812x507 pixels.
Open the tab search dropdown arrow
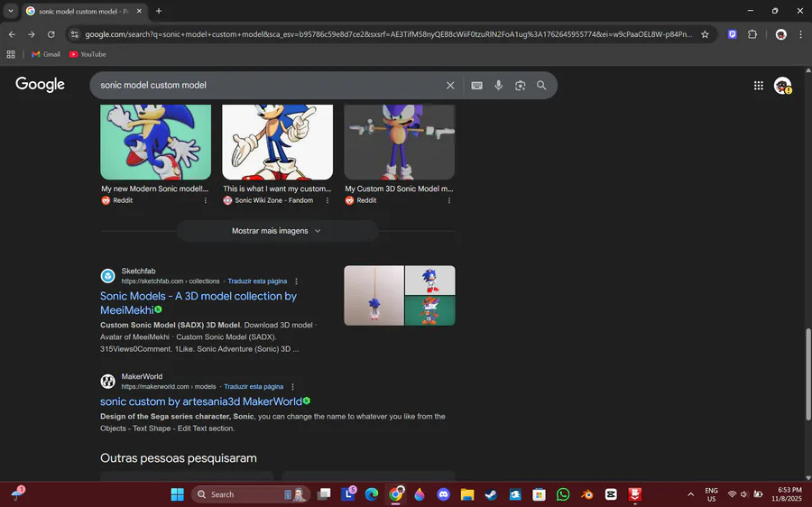10,11
